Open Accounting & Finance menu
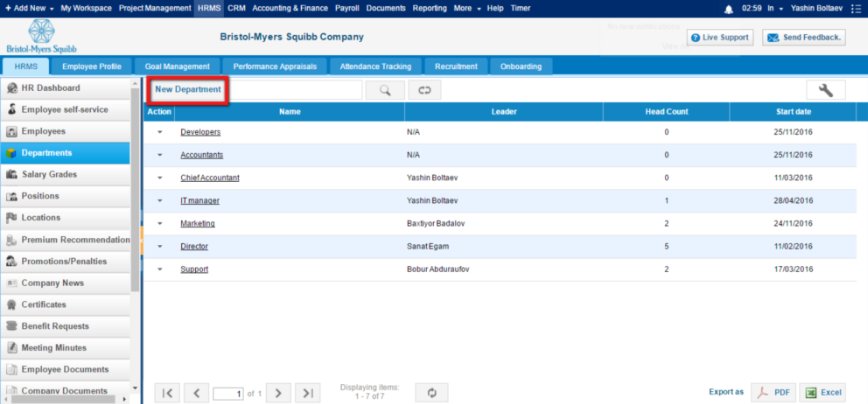This screenshot has height=404, width=868. pyautogui.click(x=290, y=9)
